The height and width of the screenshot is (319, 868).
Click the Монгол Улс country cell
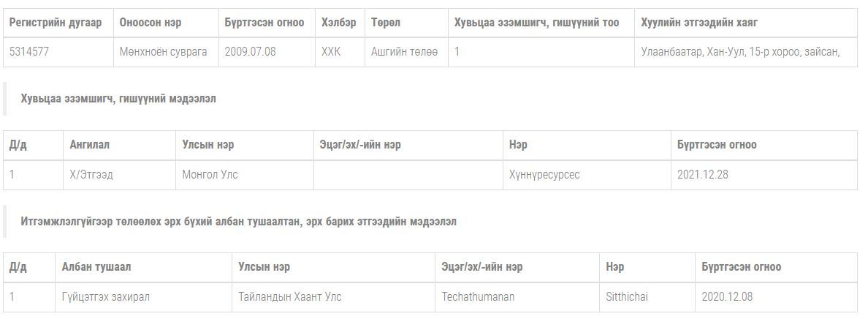pyautogui.click(x=245, y=175)
